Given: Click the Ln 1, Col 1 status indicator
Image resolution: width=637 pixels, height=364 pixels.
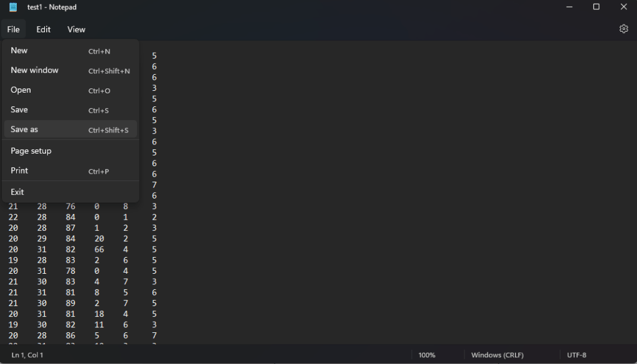Looking at the screenshot, I should 27,355.
